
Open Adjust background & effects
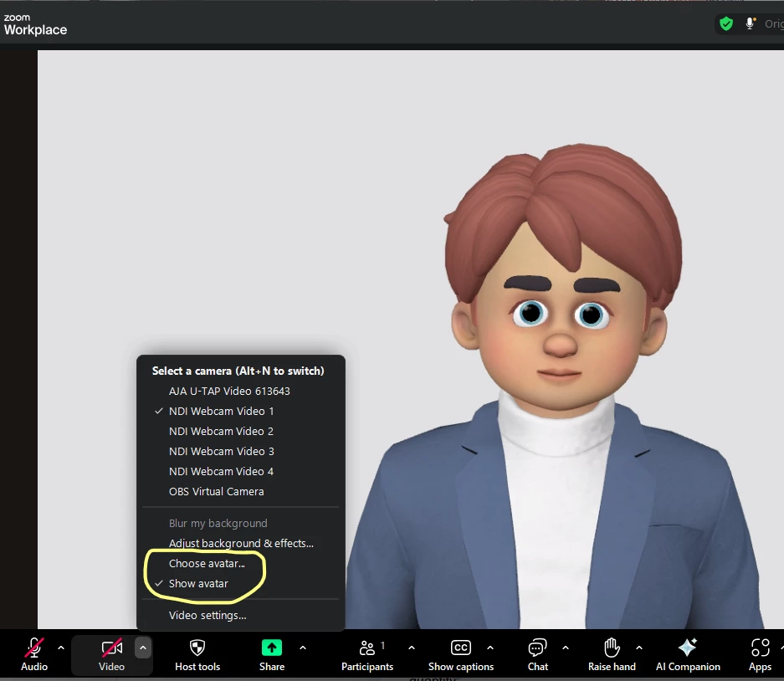(x=240, y=544)
